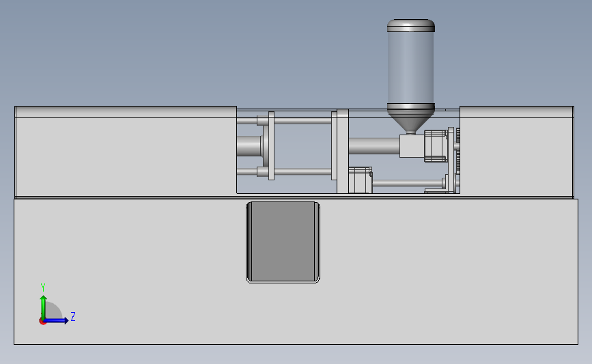Screen dimensions: 592x364
Task: Select the cylindrical hopper tank on the machine
Action: point(411,66)
